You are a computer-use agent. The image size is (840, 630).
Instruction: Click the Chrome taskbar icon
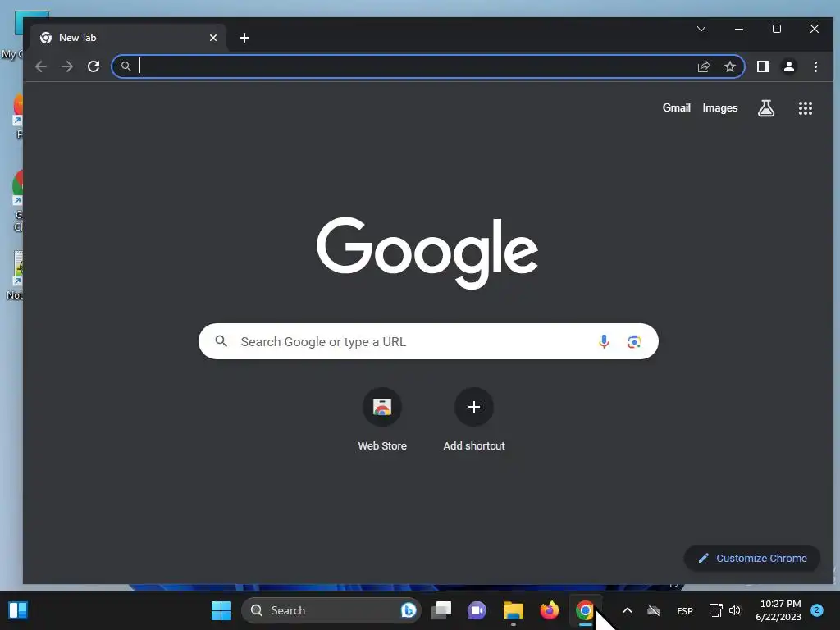(x=585, y=610)
